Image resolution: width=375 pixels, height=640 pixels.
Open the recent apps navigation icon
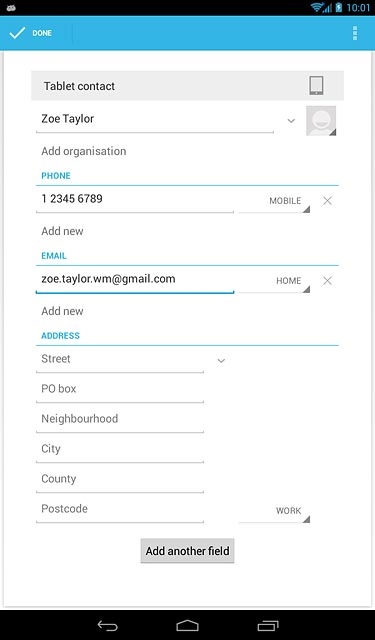(x=268, y=625)
